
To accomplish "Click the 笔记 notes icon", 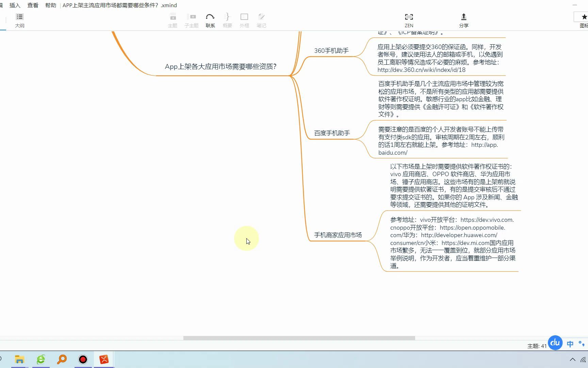I will coord(261,20).
